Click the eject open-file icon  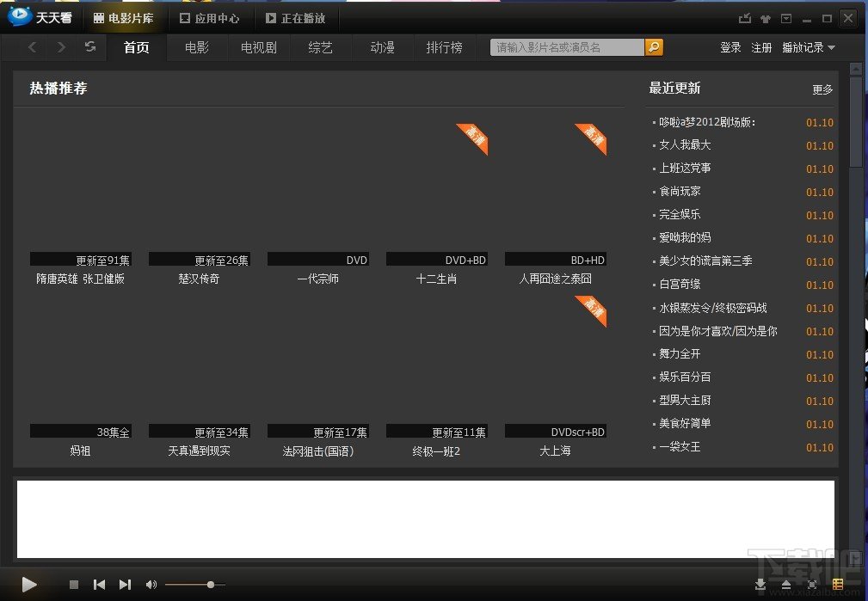click(786, 585)
